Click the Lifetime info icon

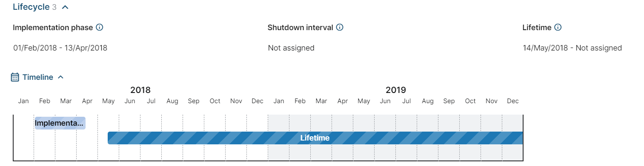tap(558, 28)
